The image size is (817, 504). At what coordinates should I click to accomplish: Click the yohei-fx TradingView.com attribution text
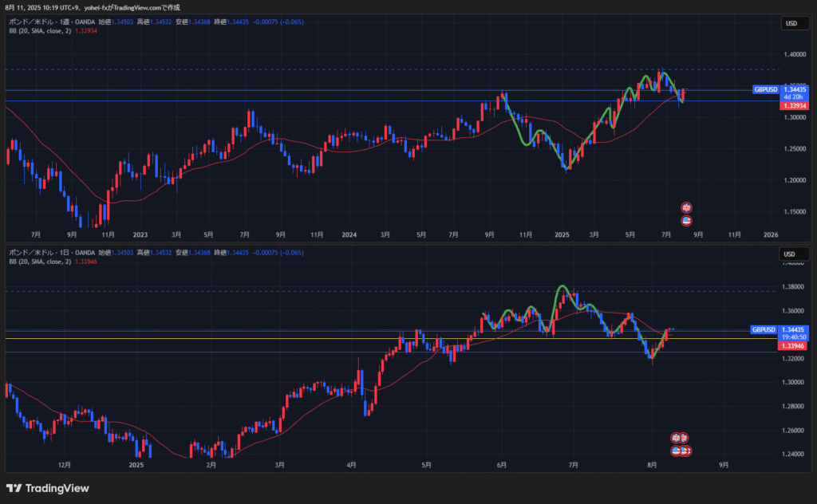pyautogui.click(x=132, y=8)
